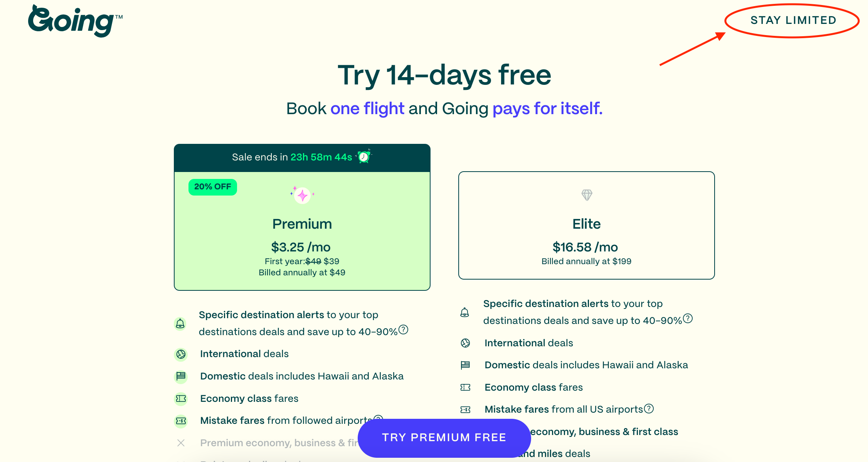Click the flag icon beside Elite Domestic deals
The image size is (868, 462).
[x=465, y=365]
